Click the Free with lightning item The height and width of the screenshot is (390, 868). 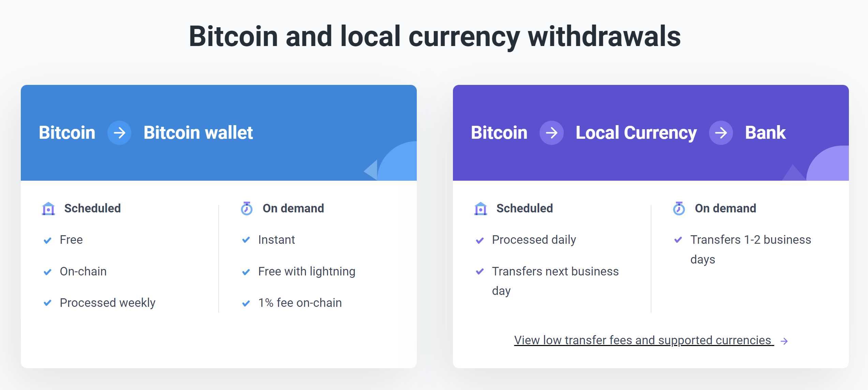click(307, 271)
